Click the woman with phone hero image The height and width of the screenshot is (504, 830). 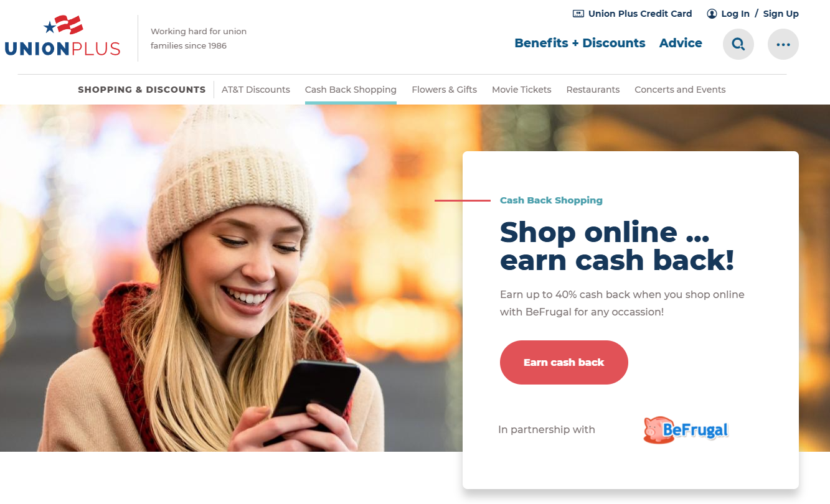231,278
